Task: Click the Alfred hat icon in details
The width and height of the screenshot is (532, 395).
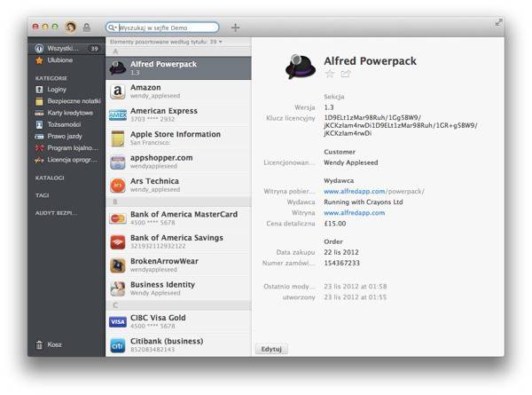Action: (x=300, y=67)
